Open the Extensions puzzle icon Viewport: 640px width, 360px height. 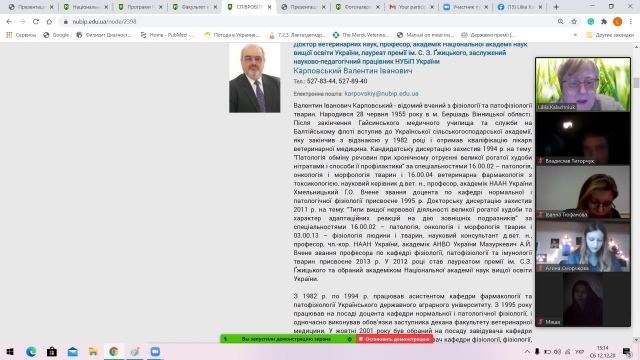click(x=604, y=22)
